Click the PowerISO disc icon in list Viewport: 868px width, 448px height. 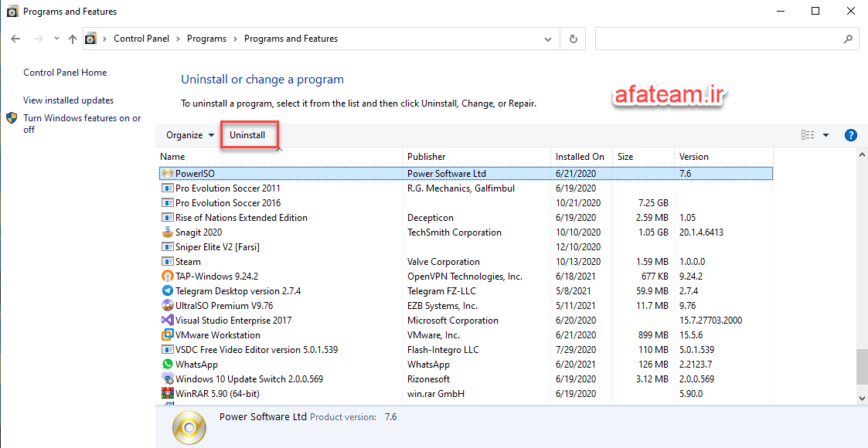(167, 174)
